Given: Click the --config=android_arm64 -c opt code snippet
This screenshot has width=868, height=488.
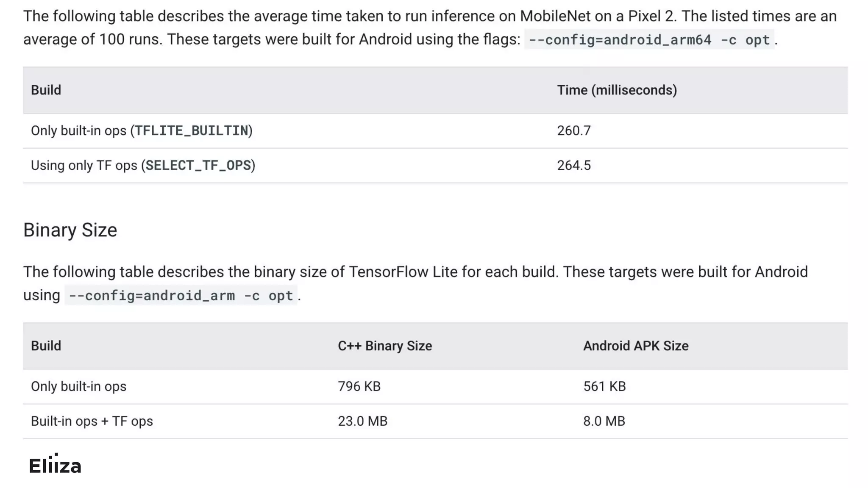Looking at the screenshot, I should click(649, 39).
